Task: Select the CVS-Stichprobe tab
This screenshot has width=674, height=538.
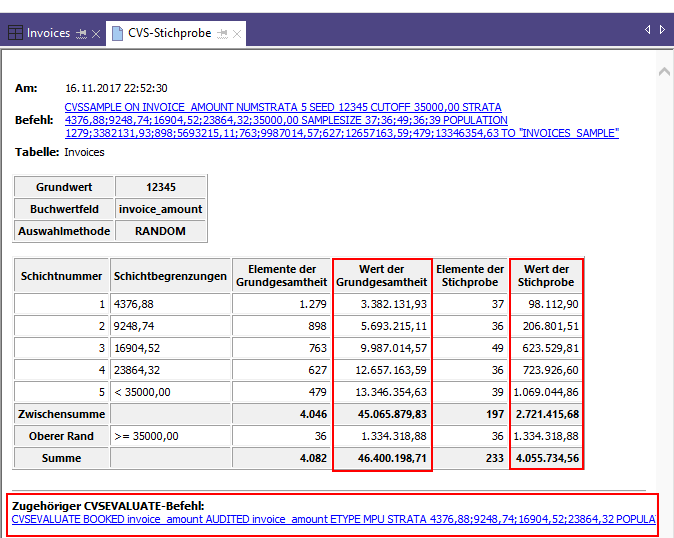Action: click(x=169, y=33)
